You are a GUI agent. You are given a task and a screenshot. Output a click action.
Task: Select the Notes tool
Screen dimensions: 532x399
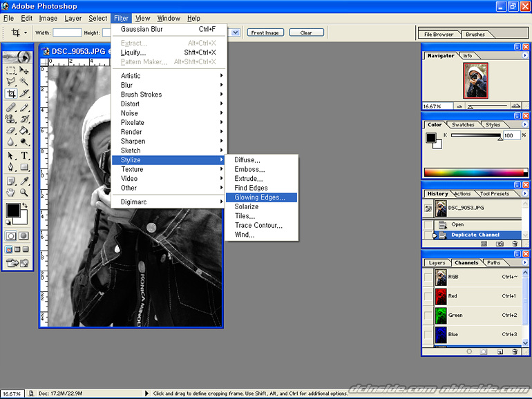click(11, 181)
